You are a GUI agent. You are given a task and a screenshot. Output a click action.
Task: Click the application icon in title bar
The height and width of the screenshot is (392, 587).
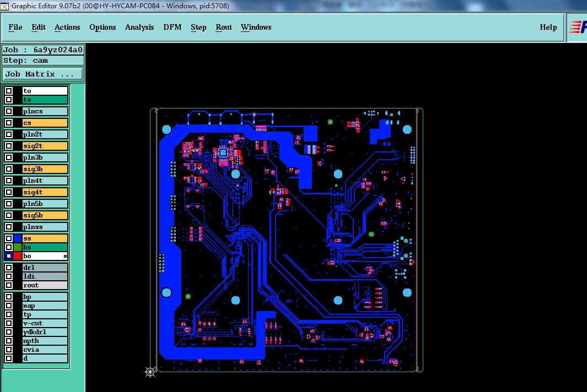(4, 6)
